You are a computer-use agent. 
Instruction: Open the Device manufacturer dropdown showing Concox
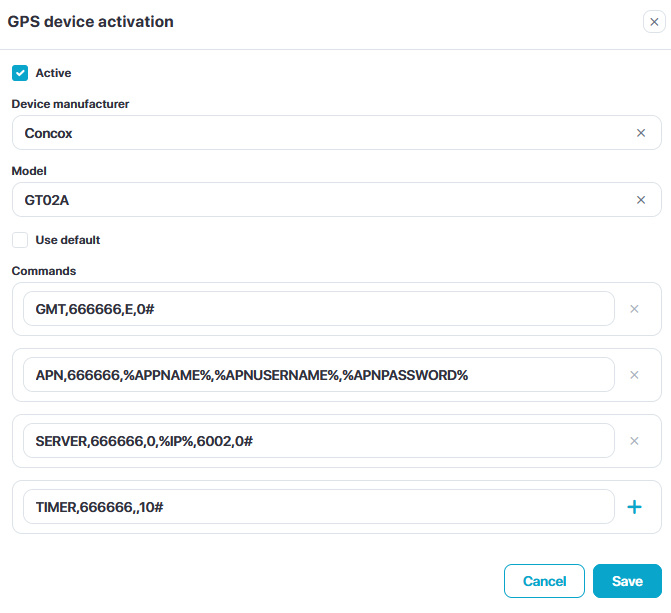coord(320,133)
